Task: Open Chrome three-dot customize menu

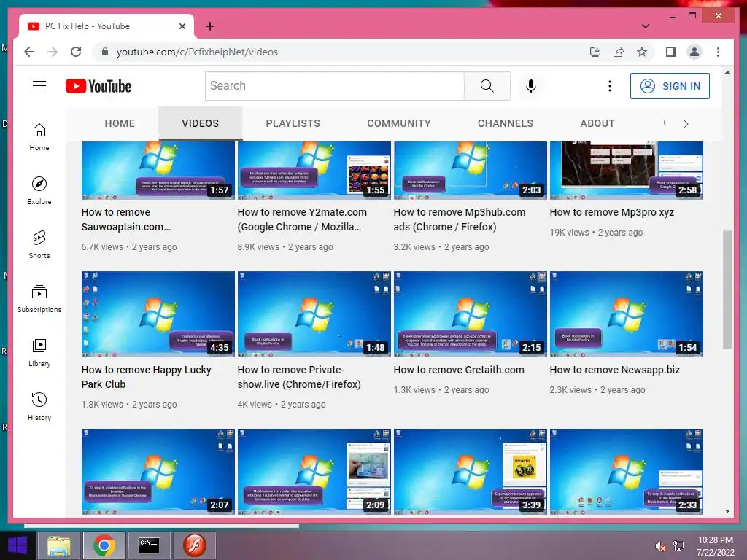Action: point(718,52)
